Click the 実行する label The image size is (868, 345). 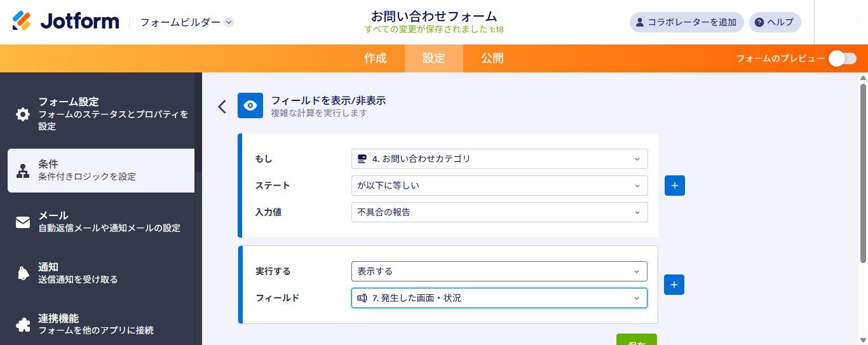(x=273, y=271)
